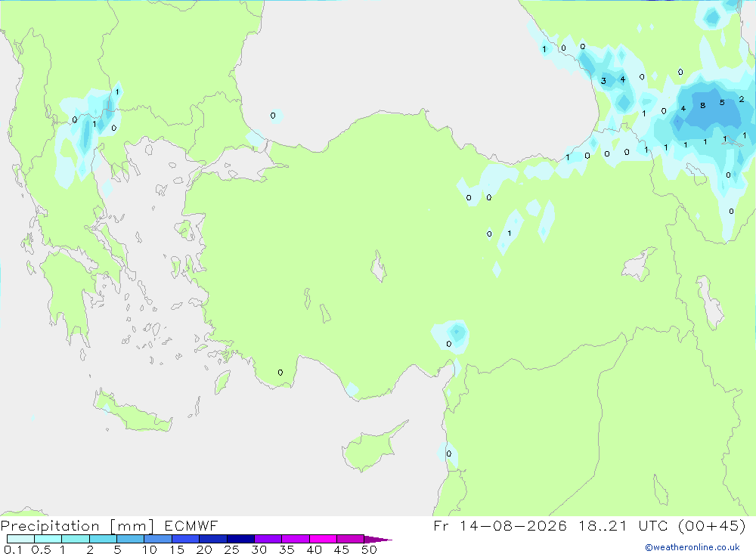Click the legend label '40'
Viewport: 756px width, 554px height.
314,549
